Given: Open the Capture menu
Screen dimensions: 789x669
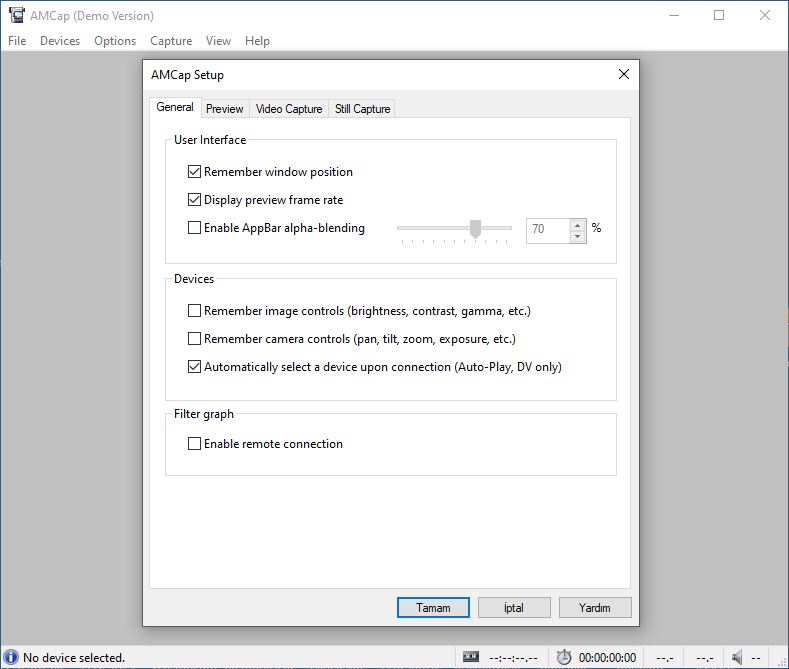Looking at the screenshot, I should tap(171, 41).
